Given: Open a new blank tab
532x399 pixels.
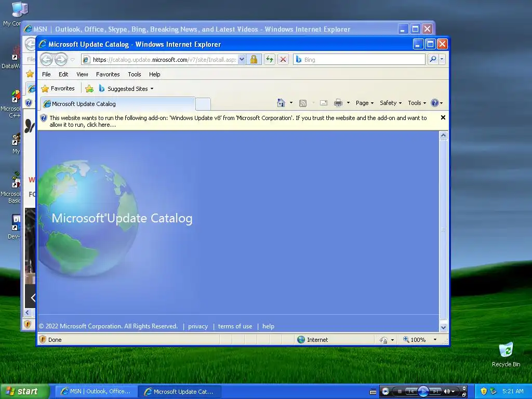Looking at the screenshot, I should pyautogui.click(x=203, y=104).
